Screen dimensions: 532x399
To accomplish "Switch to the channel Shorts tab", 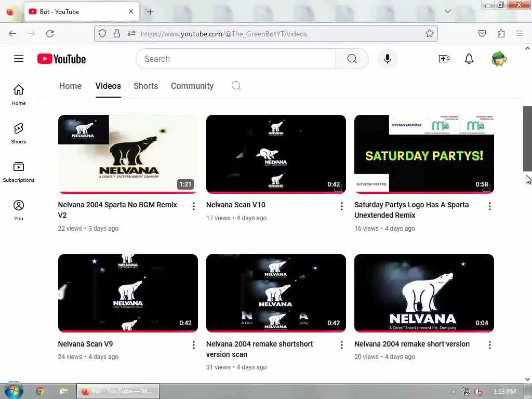I will pyautogui.click(x=146, y=86).
